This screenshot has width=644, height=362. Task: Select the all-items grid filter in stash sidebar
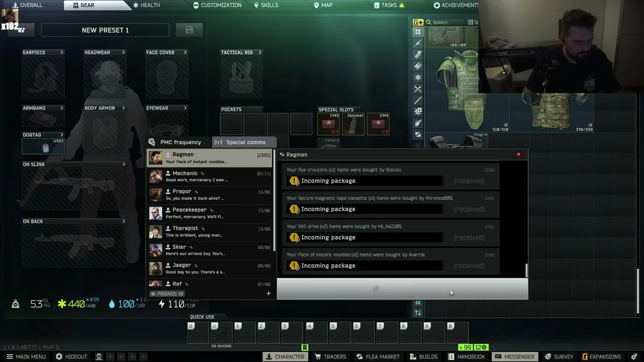(x=418, y=32)
